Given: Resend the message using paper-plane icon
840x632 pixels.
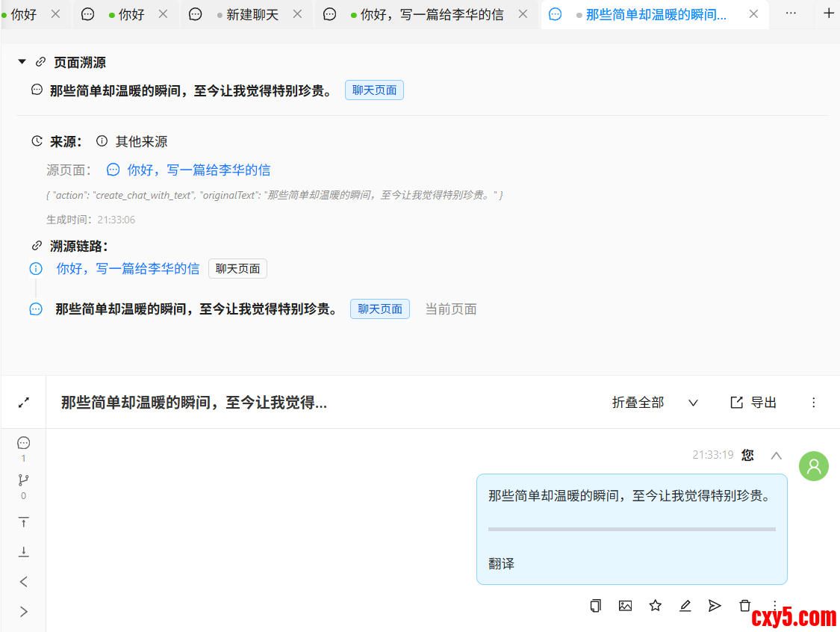Looking at the screenshot, I should (x=715, y=606).
